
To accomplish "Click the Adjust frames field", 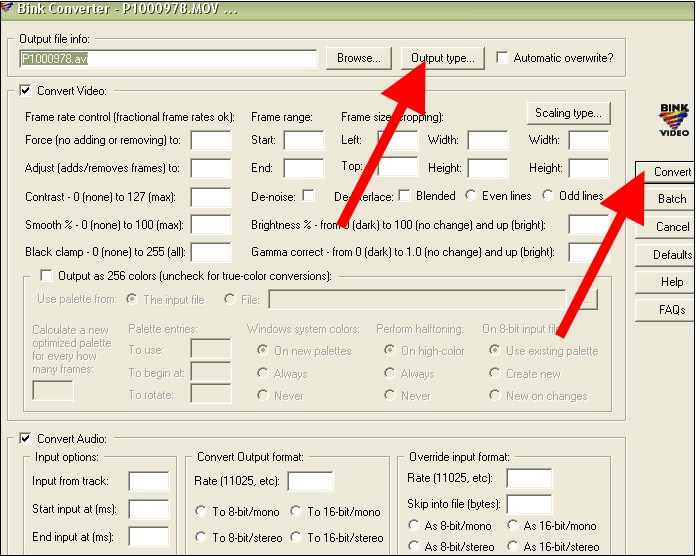I will coord(211,168).
